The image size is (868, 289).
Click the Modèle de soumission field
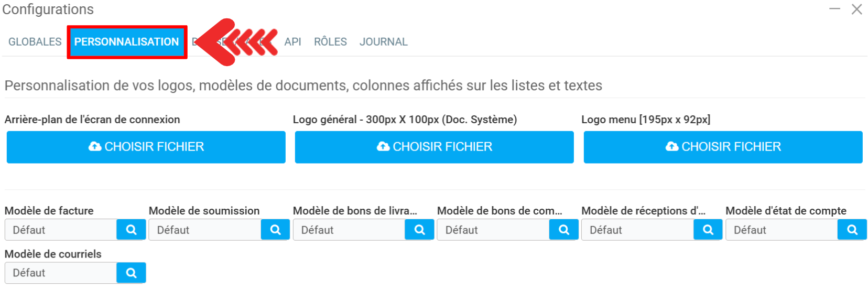point(205,230)
